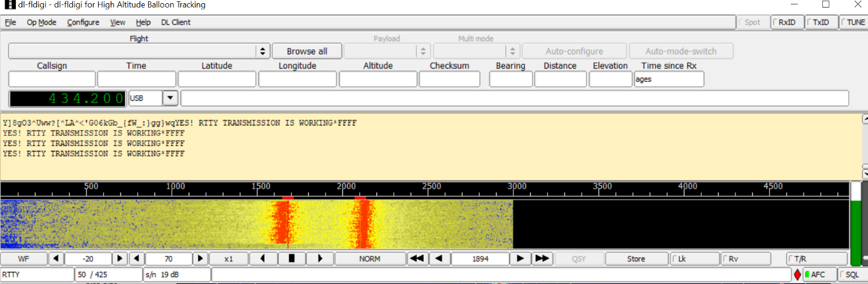Click the Callsign input field
The image size is (868, 284).
(x=52, y=79)
